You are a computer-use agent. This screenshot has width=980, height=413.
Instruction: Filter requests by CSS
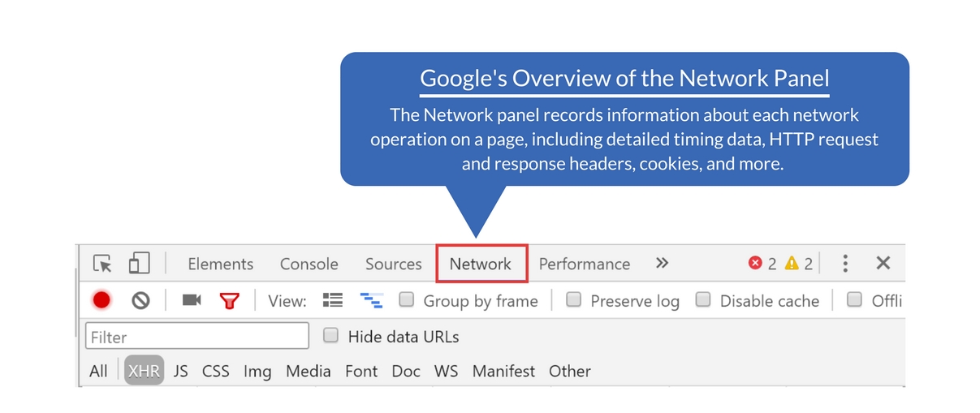(x=216, y=371)
